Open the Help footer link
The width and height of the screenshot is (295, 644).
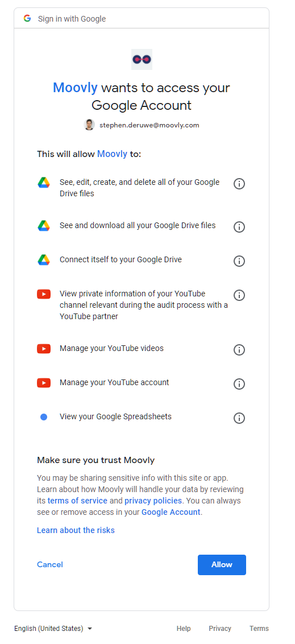(x=184, y=629)
